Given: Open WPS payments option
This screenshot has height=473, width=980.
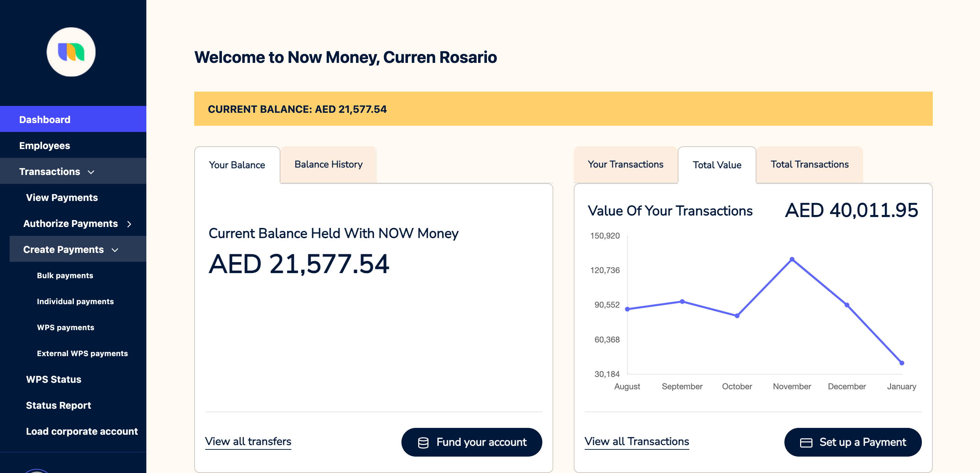Looking at the screenshot, I should [x=65, y=327].
